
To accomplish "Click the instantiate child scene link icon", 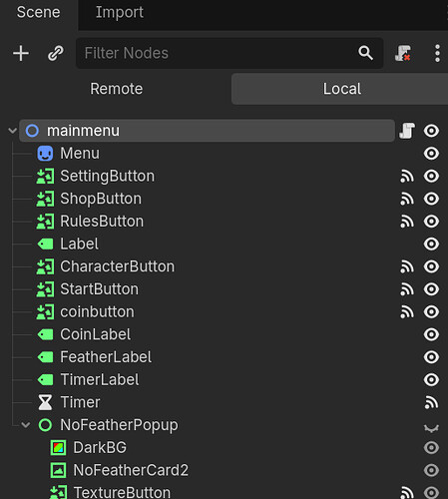I will (55, 53).
